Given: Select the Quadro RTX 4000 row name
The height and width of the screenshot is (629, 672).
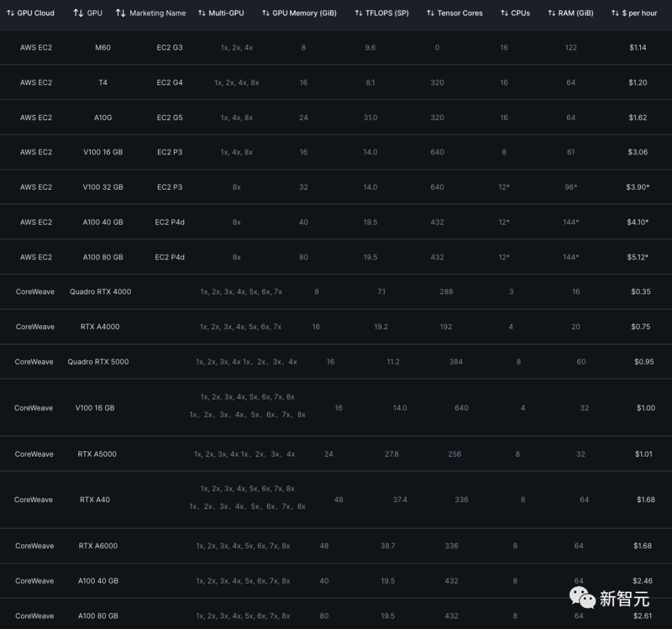Looking at the screenshot, I should 100,292.
